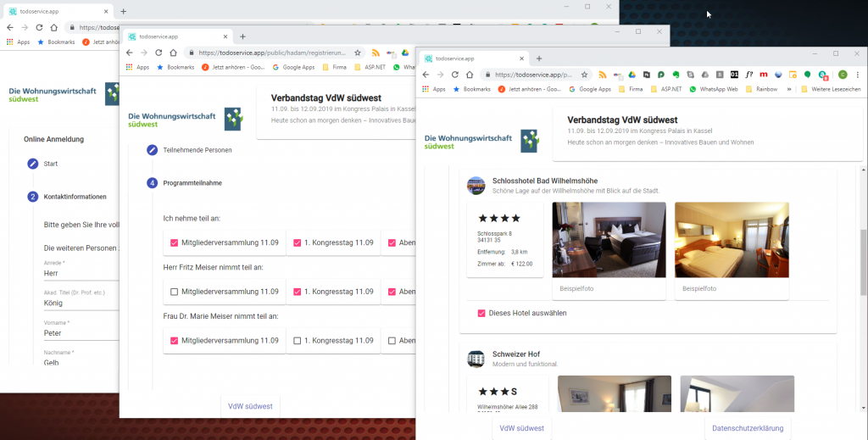Uncheck 1. Kongresstag 11.09 for Herr Fritz Meiser

[x=297, y=292]
